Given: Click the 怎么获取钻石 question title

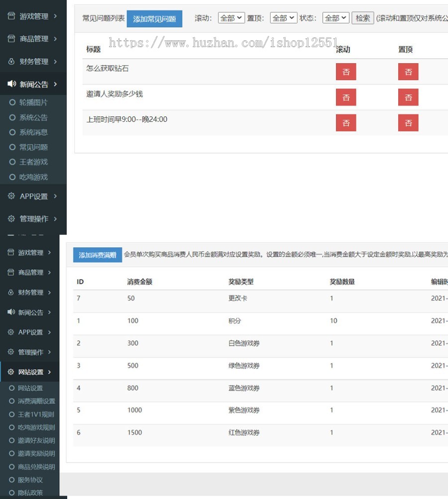Looking at the screenshot, I should [x=108, y=68].
